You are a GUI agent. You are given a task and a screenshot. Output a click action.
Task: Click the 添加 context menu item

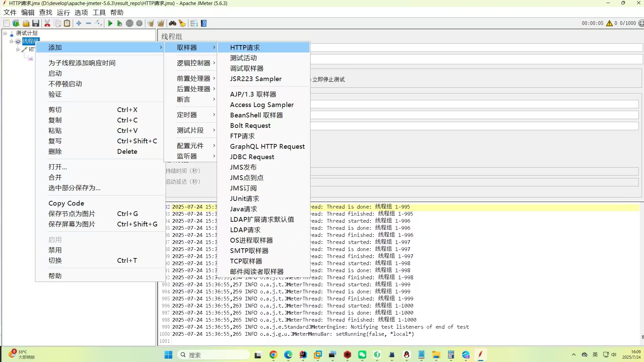click(100, 47)
